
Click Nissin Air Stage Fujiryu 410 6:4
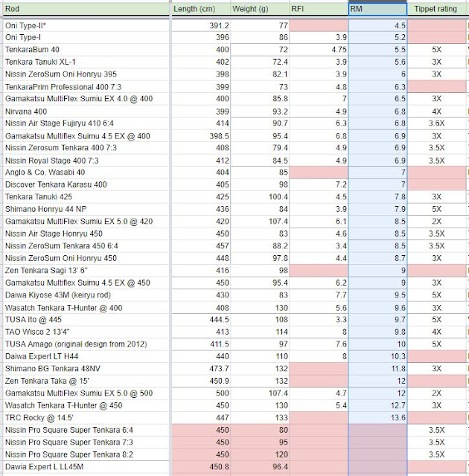click(86, 123)
